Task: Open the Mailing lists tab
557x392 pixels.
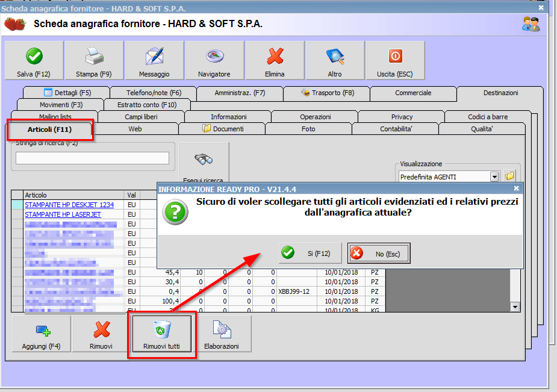Action: (55, 116)
